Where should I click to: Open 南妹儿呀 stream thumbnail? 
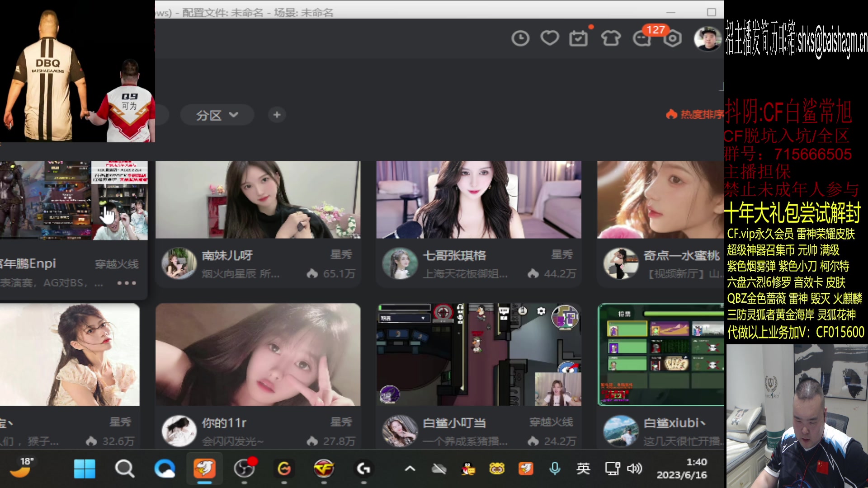[258, 199]
